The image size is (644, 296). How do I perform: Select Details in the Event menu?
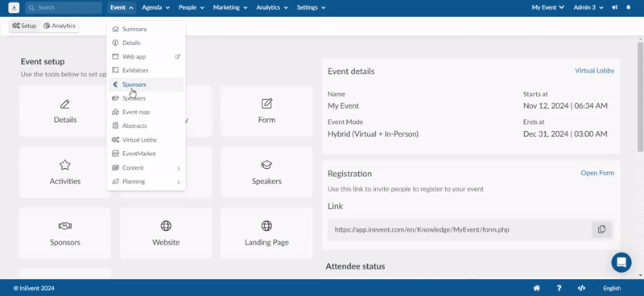point(146,43)
